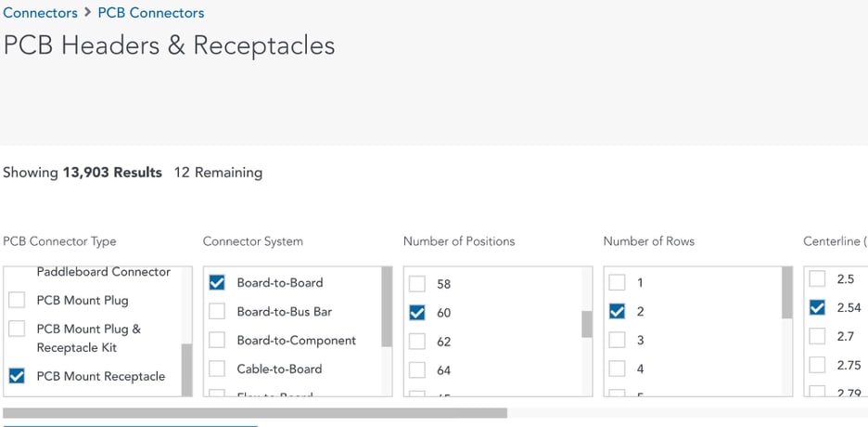Check the 58 positions checkbox
The width and height of the screenshot is (868, 427).
point(417,284)
